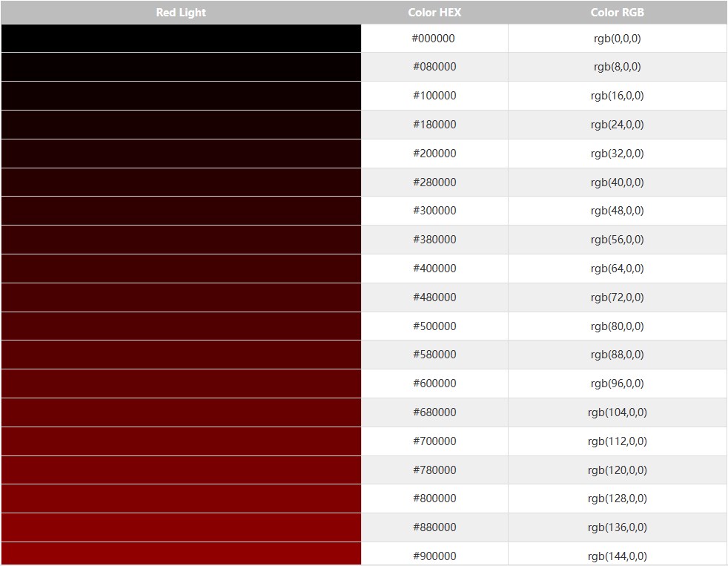Click the hex value #600000

click(x=434, y=384)
